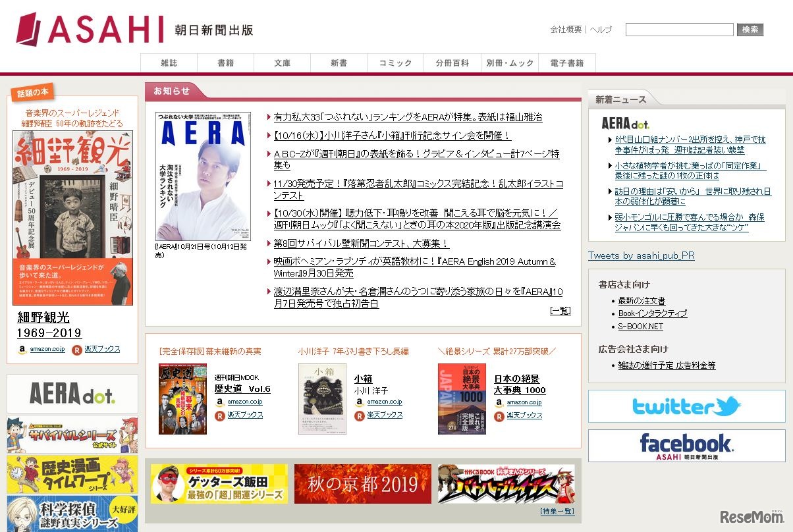This screenshot has width=793, height=532.
Task: Focus the header search input field
Action: point(679,30)
